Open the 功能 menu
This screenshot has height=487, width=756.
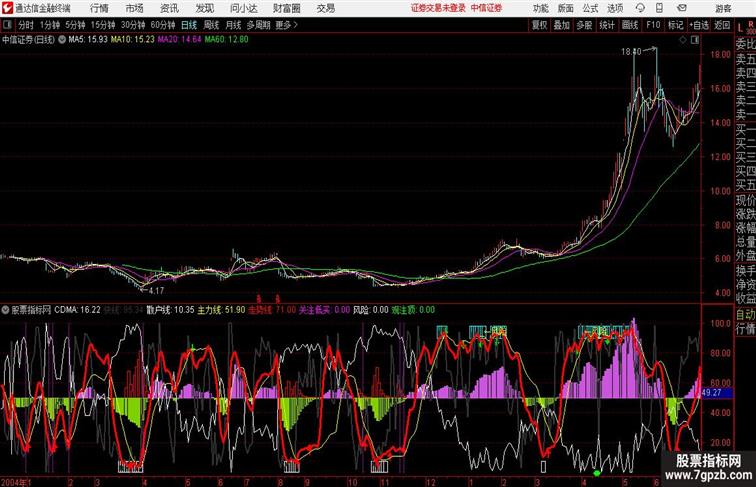[540, 8]
